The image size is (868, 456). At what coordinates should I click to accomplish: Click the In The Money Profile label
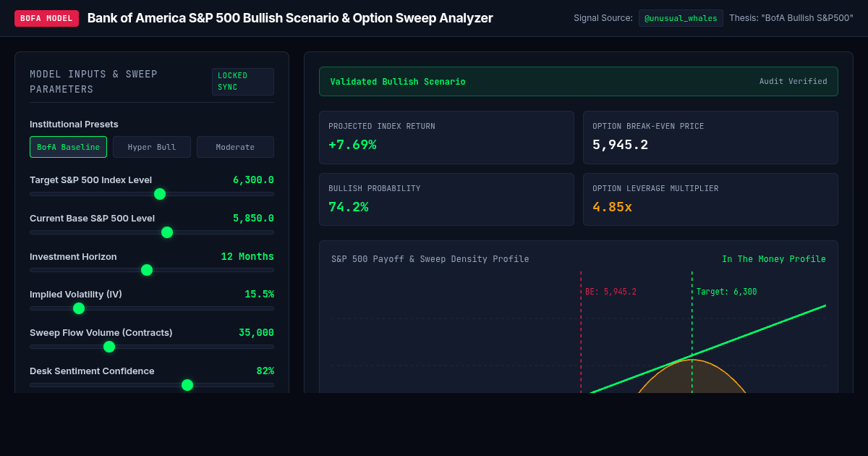774,259
